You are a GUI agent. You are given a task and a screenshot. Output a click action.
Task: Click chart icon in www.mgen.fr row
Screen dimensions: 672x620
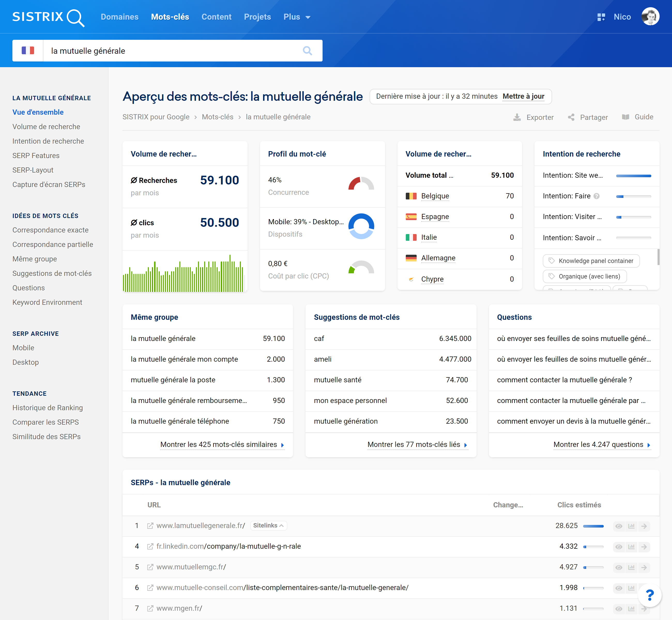631,609
